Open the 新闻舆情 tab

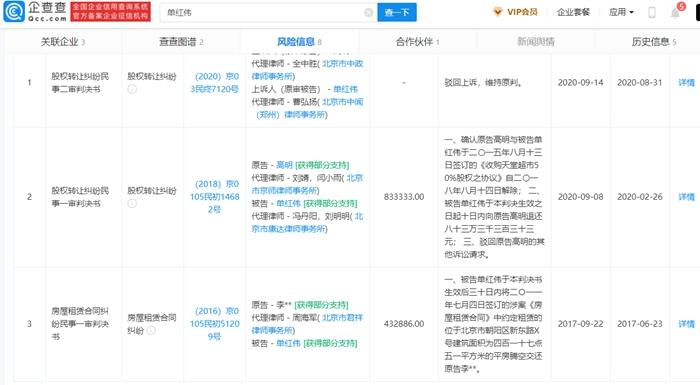[x=536, y=42]
